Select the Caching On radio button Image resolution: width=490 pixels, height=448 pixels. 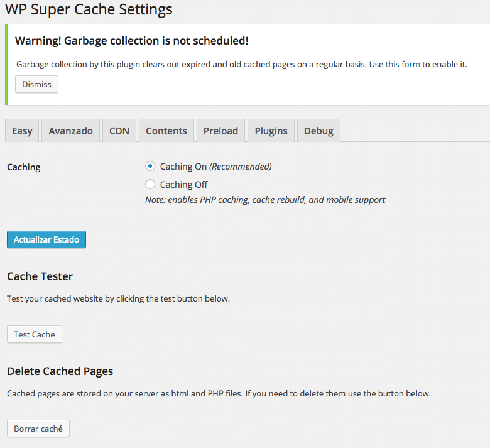(x=150, y=166)
